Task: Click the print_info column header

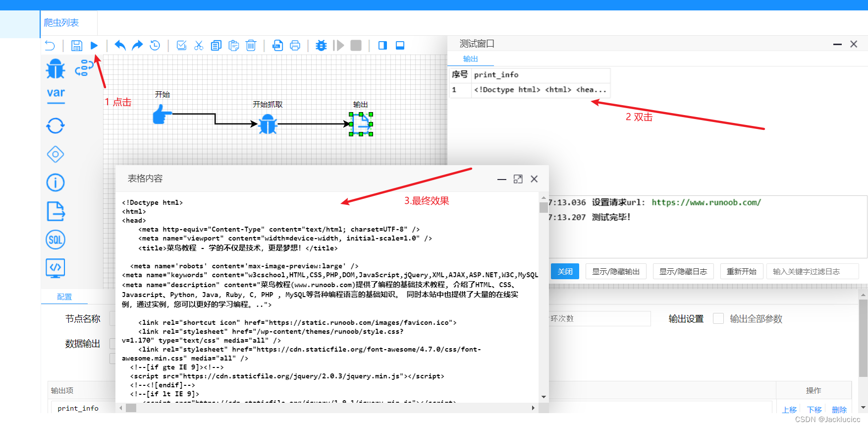Action: pos(541,75)
